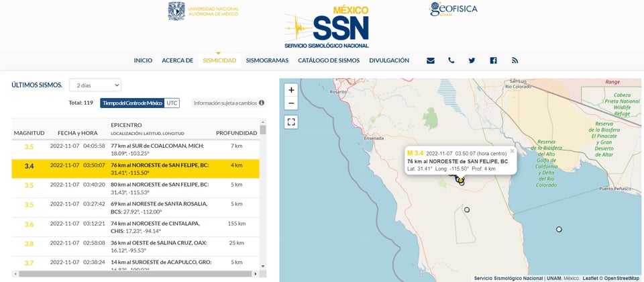The height and width of the screenshot is (282, 644).
Task: Click '155 km' depth value
Action: point(237,224)
